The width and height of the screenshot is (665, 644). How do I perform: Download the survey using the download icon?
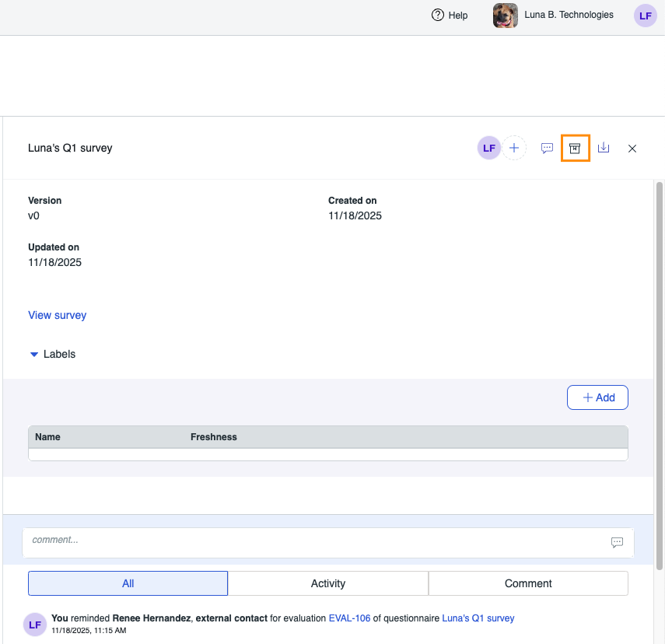tap(604, 148)
